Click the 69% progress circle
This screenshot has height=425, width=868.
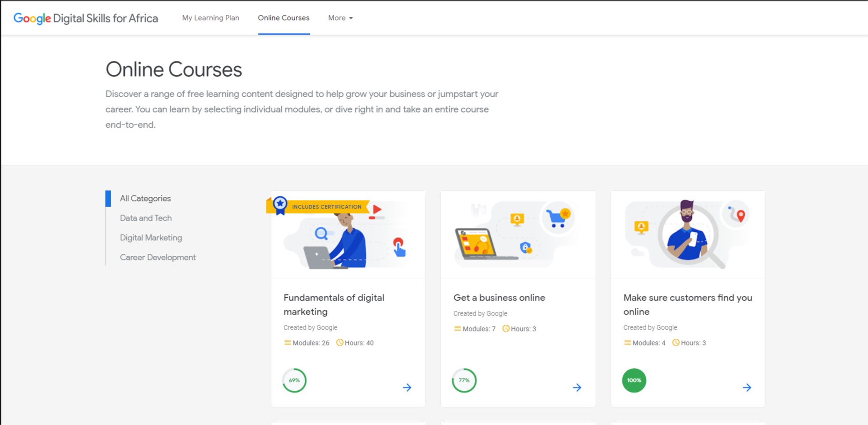294,381
